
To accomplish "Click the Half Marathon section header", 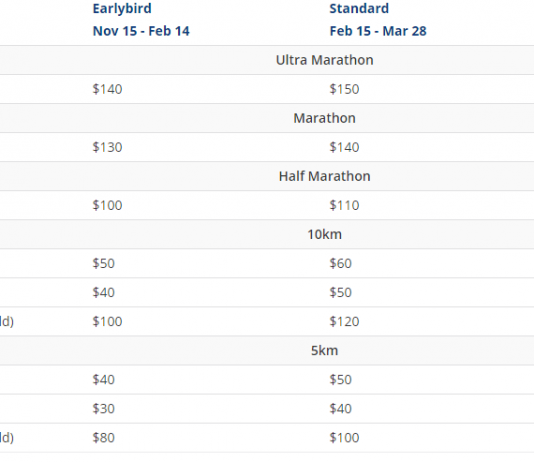I will pyautogui.click(x=324, y=176).
